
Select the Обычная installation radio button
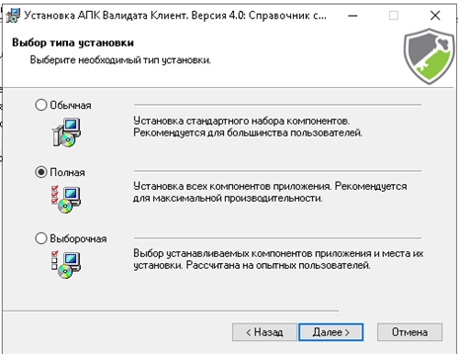(41, 105)
